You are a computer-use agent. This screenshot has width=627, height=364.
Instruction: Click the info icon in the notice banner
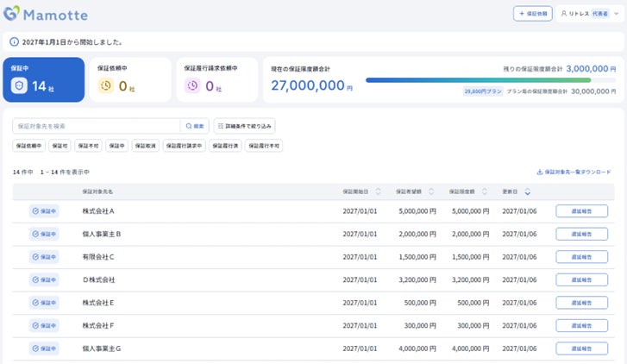tap(13, 41)
